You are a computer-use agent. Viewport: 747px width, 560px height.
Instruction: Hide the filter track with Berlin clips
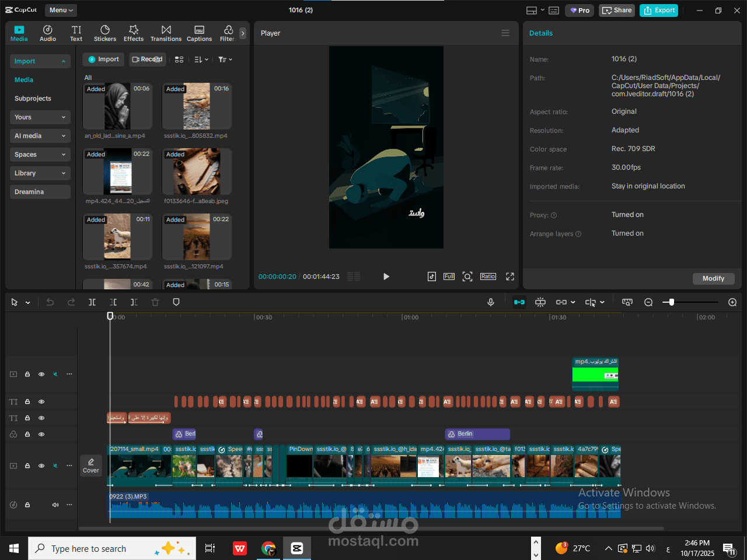[x=41, y=435]
